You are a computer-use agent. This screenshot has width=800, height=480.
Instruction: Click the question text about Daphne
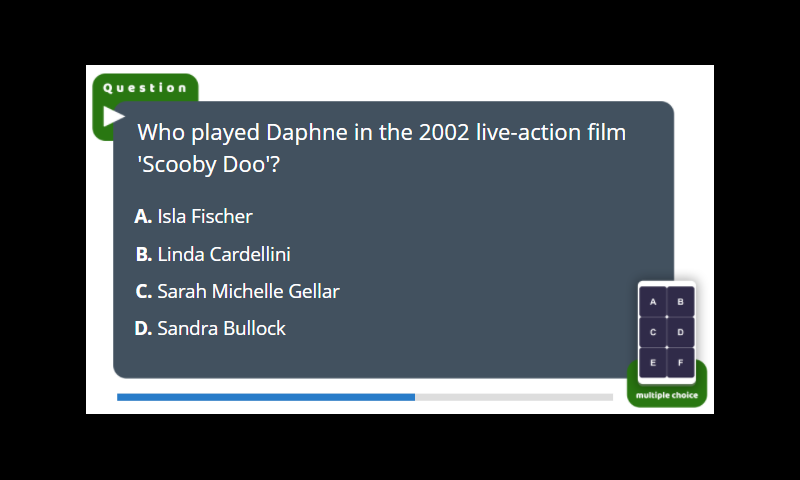tap(382, 148)
